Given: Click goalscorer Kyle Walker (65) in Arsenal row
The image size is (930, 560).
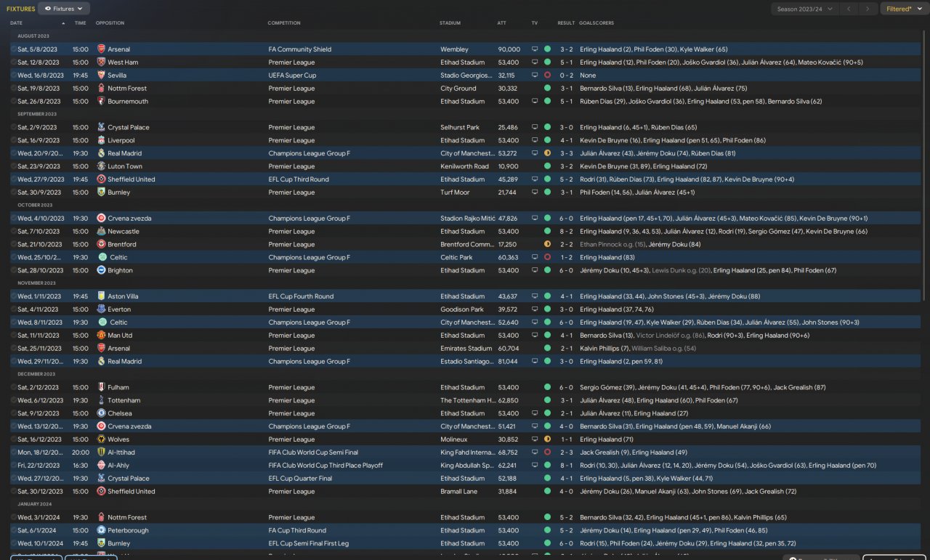Looking at the screenshot, I should [x=703, y=49].
